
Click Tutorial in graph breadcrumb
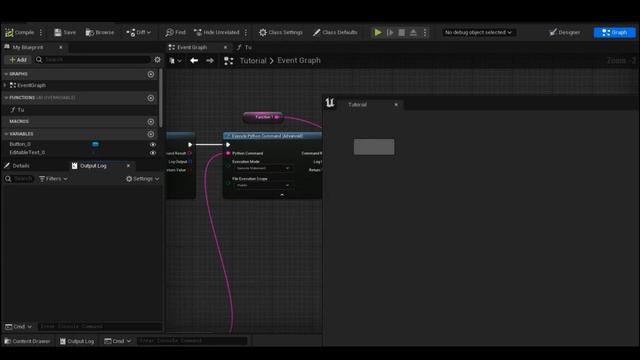[x=253, y=61]
